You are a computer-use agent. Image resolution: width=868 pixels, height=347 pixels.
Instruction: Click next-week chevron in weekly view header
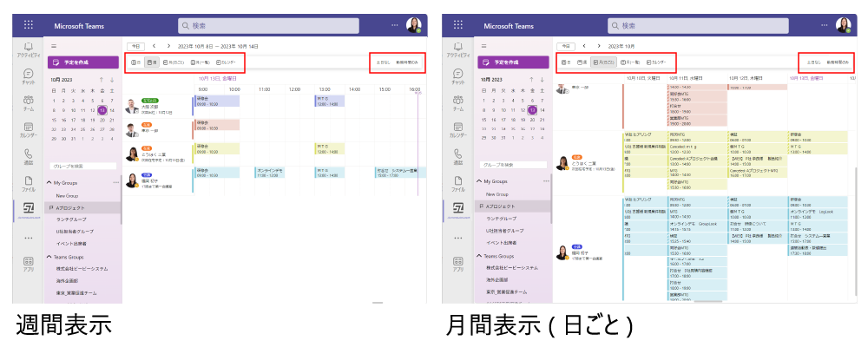(169, 45)
